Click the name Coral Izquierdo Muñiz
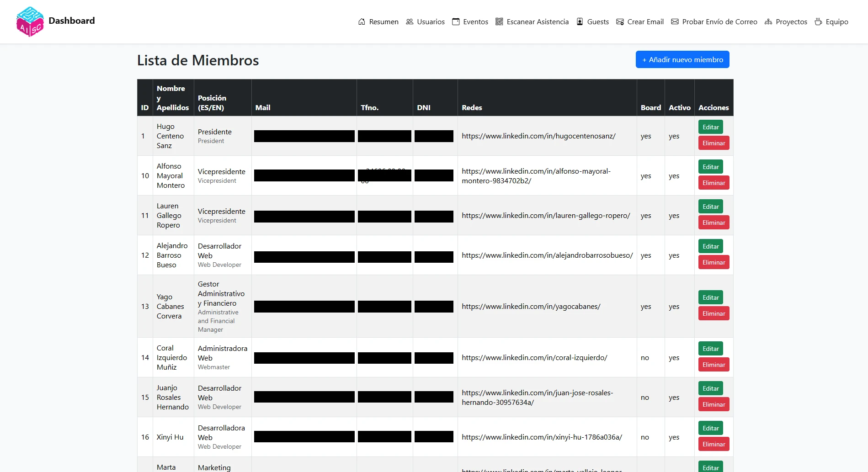The height and width of the screenshot is (472, 868). [x=172, y=357]
